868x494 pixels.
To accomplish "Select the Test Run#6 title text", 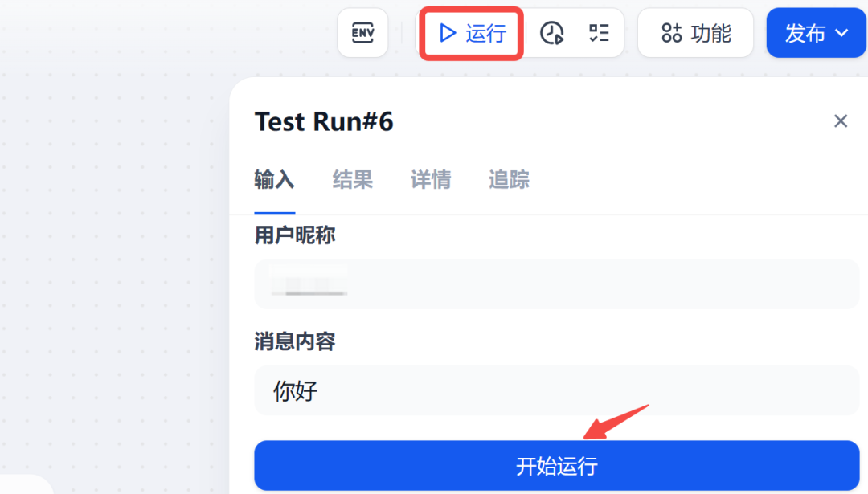I will 324,122.
